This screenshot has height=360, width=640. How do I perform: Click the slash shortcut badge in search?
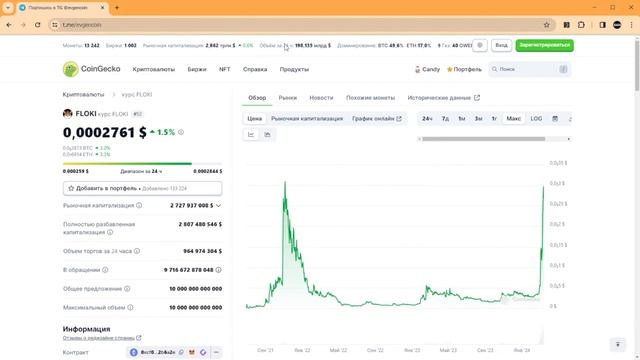(563, 69)
